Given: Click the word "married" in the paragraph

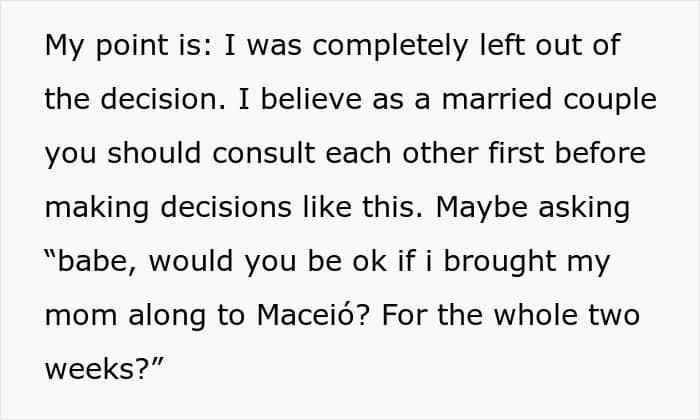Looking at the screenshot, I should point(496,99).
